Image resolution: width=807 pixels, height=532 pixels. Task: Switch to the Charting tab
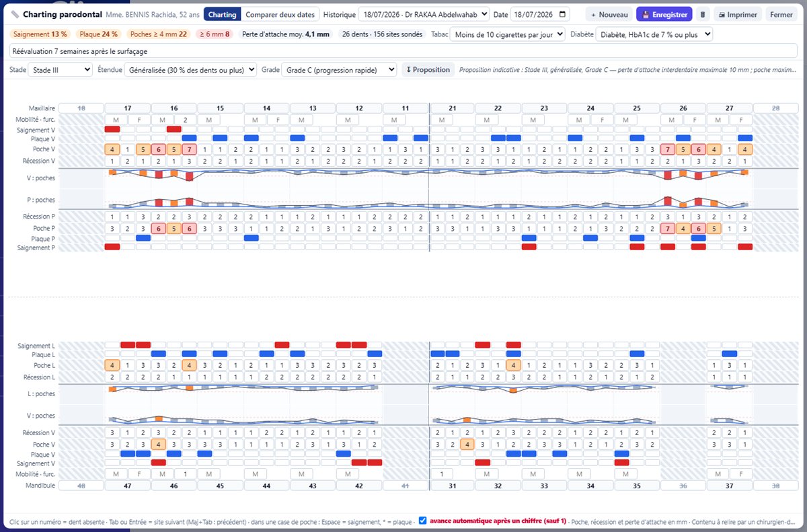pos(222,14)
